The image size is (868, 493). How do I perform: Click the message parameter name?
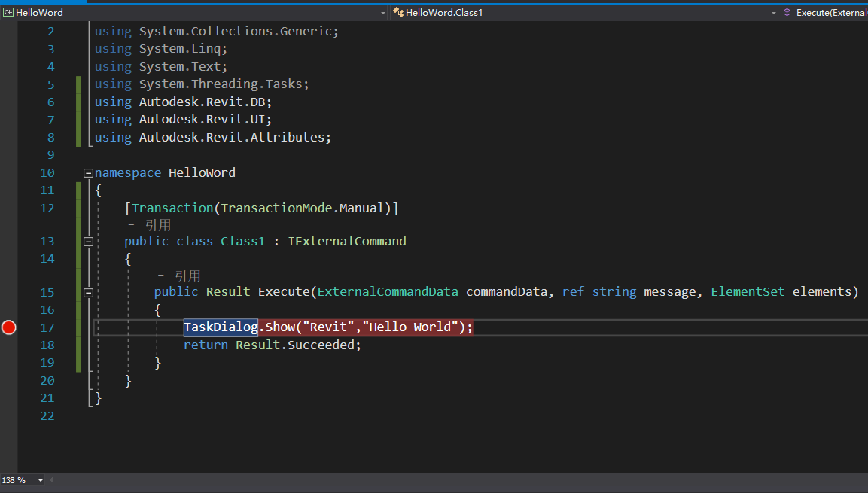click(x=670, y=291)
